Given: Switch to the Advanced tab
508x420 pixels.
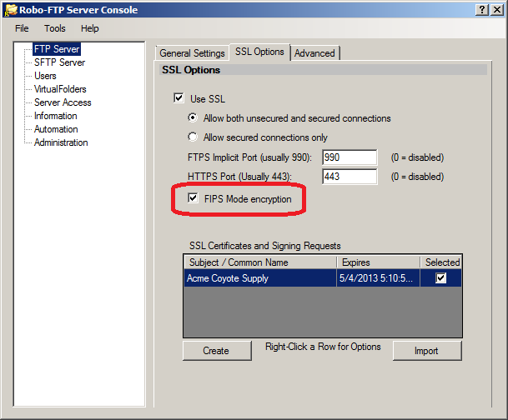Looking at the screenshot, I should [x=314, y=53].
